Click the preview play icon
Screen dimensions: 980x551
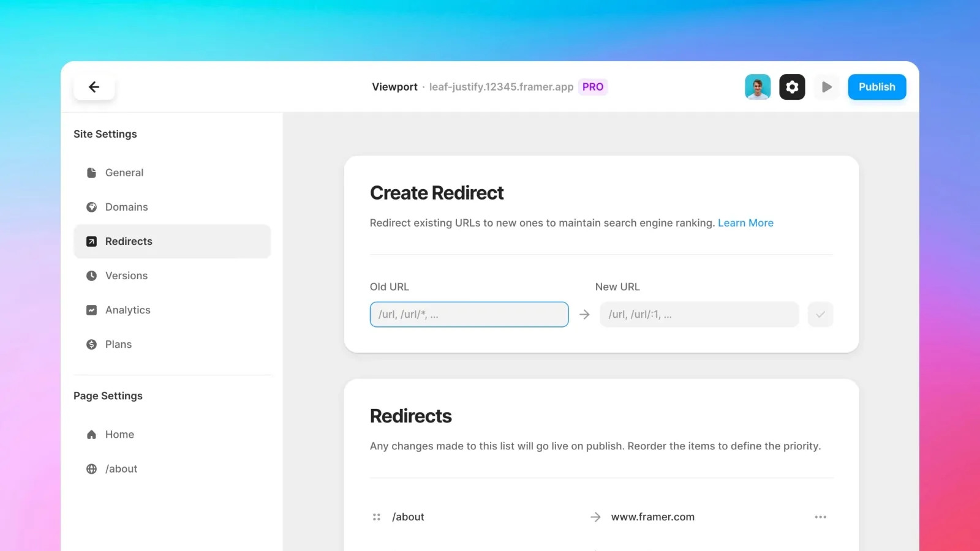point(826,86)
